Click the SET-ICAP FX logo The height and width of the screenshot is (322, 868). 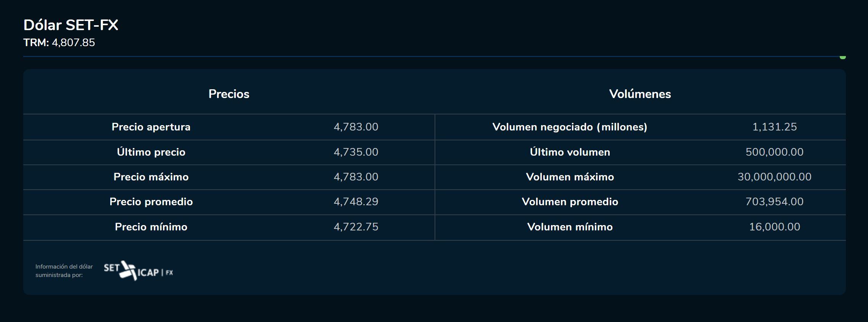pyautogui.click(x=138, y=271)
